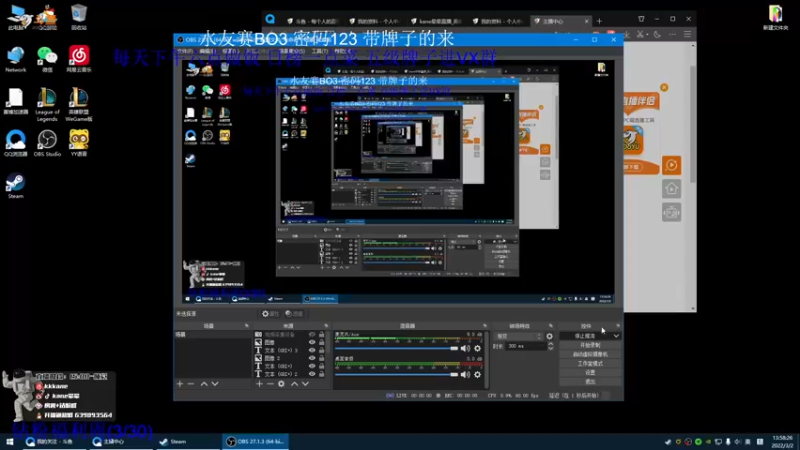This screenshot has height=450, width=800.
Task: Click the 开始录制 button
Action: click(590, 345)
